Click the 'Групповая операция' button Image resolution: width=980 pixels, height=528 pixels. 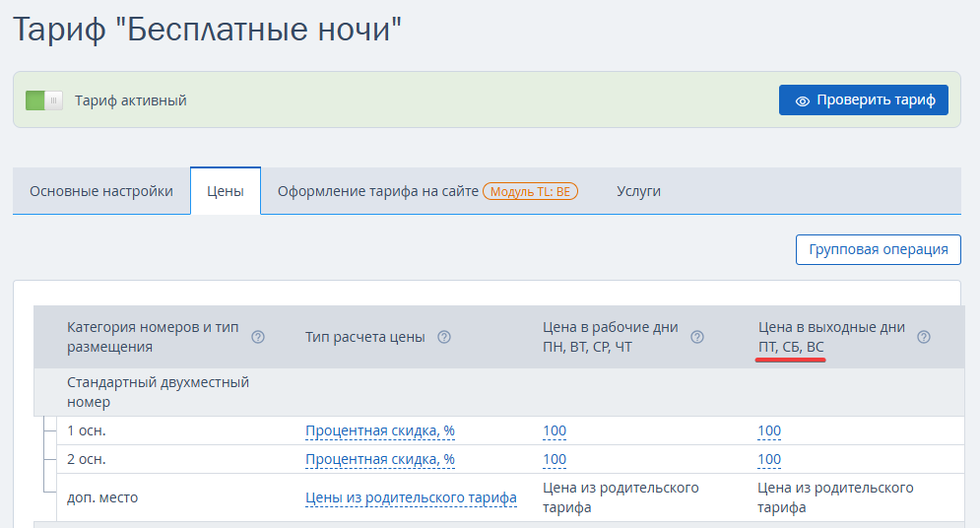point(878,249)
